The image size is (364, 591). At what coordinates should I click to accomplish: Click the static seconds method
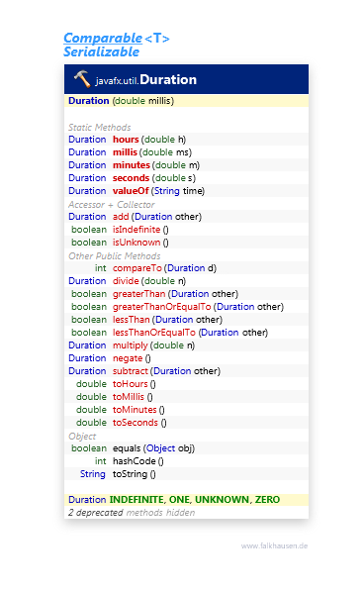[131, 178]
